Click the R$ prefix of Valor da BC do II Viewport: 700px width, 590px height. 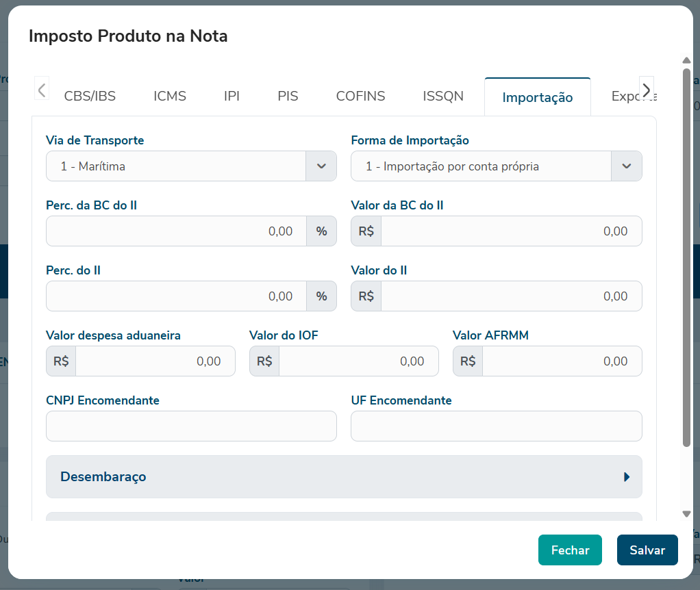tap(366, 231)
